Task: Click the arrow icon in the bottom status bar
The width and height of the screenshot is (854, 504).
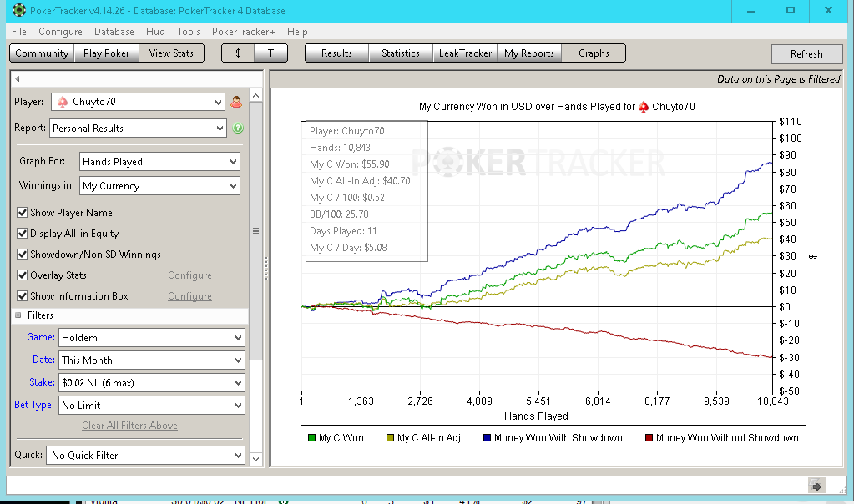Action: [816, 486]
